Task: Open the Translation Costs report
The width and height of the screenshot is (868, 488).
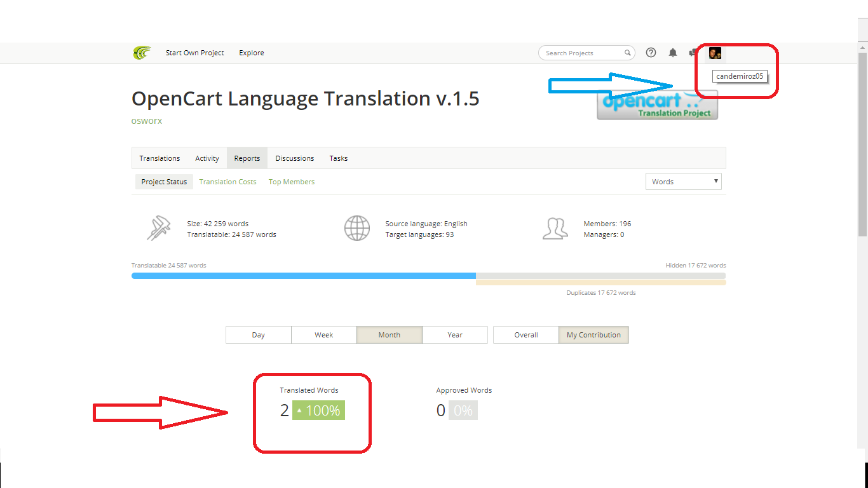Action: point(227,182)
